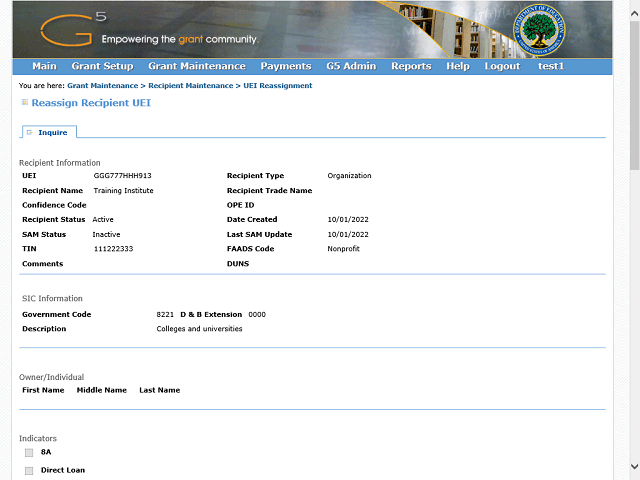Viewport: 640px width, 480px height.
Task: Click the small icon on Inquire tab
Action: (x=29, y=132)
